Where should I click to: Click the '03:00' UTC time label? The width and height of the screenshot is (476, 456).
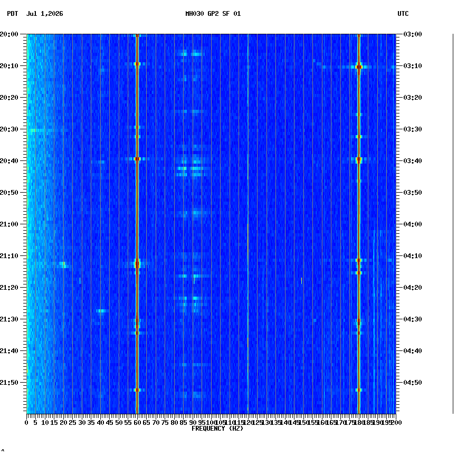pos(413,34)
